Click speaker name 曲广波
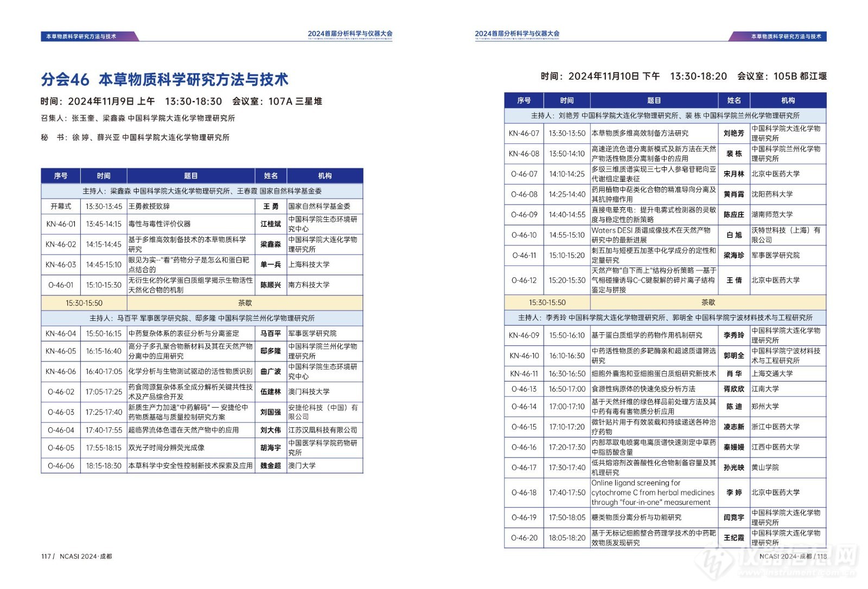Image resolution: width=868 pixels, height=589 pixels. pyautogui.click(x=271, y=371)
